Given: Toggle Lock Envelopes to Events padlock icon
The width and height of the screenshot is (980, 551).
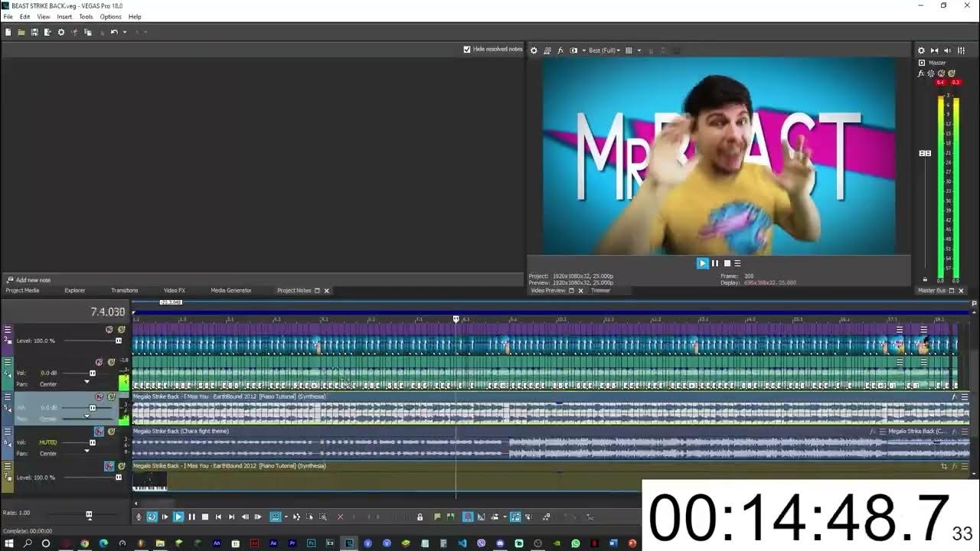Looking at the screenshot, I should coord(420,517).
